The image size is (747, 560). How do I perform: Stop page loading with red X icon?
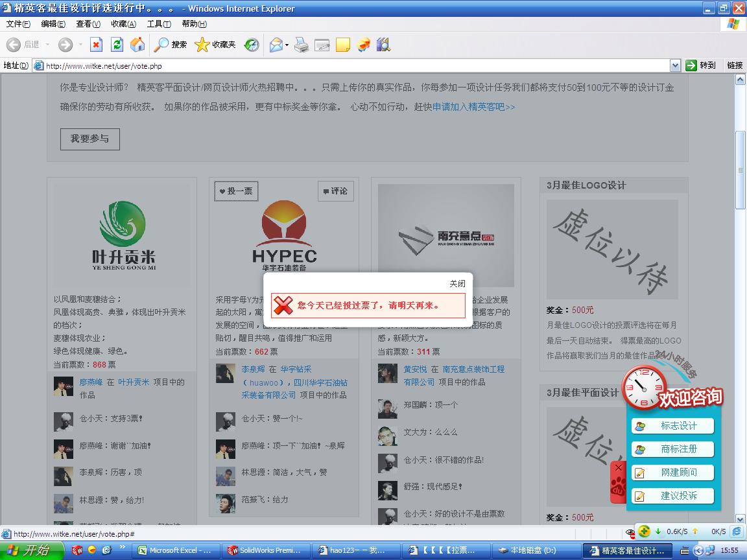[x=96, y=45]
